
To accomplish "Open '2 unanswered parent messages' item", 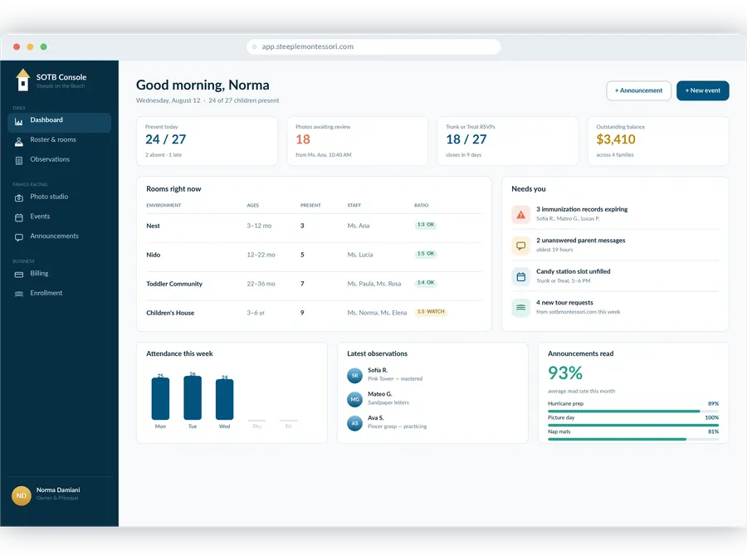I will (614, 245).
